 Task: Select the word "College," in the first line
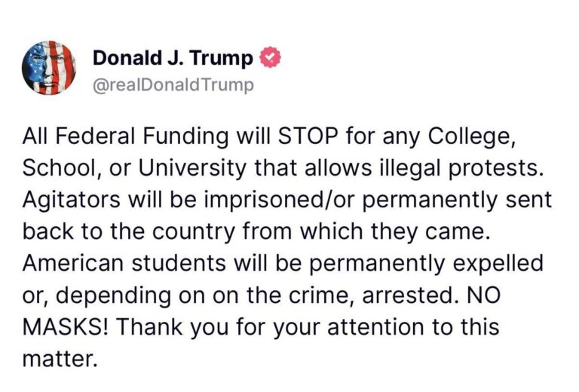[479, 139]
